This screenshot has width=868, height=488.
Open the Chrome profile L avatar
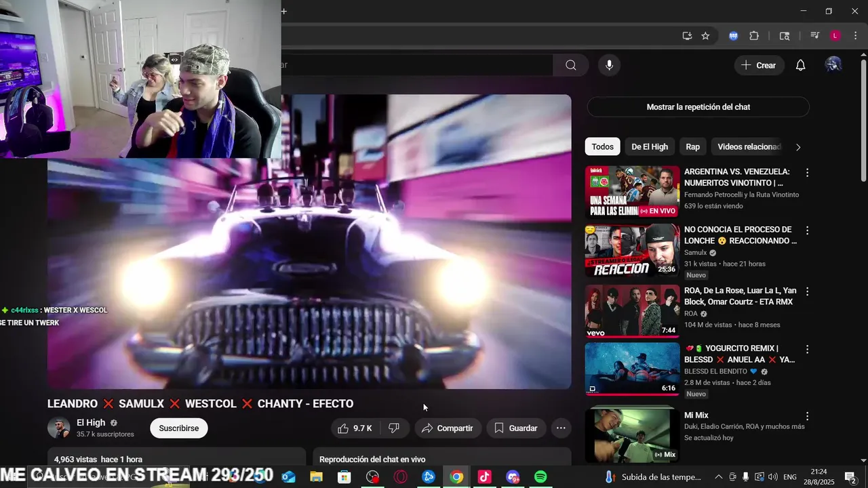click(835, 36)
